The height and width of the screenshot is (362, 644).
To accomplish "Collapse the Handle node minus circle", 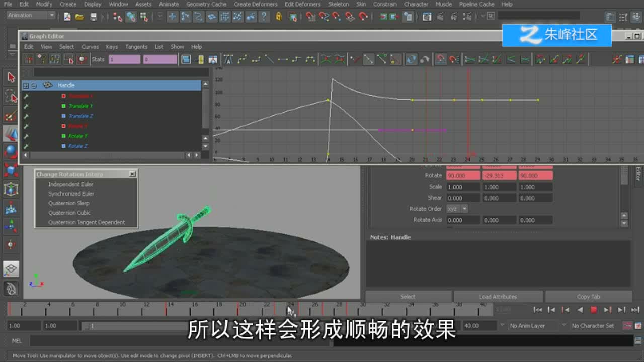I will point(34,86).
